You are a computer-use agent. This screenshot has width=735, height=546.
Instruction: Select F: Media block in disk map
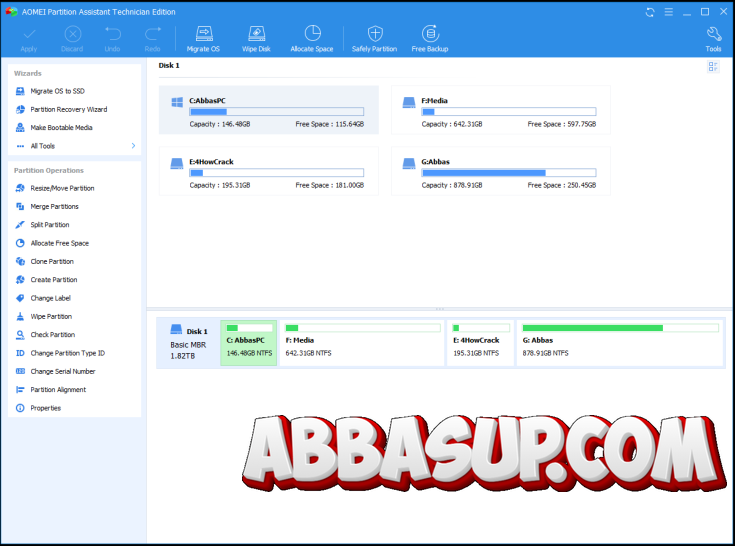coord(362,343)
